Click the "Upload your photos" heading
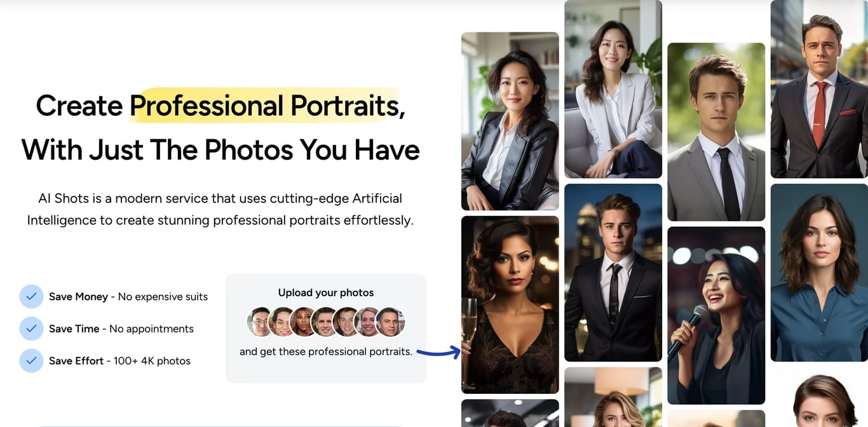 (326, 293)
